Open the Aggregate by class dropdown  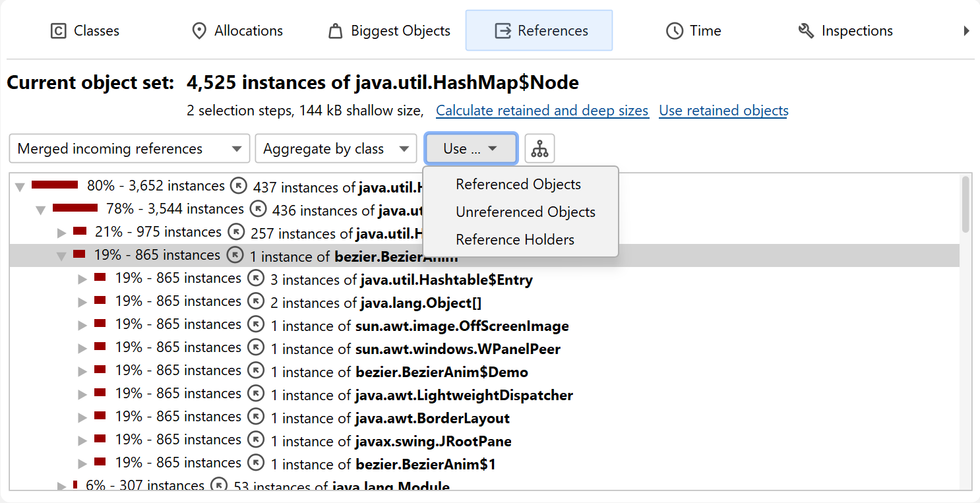point(336,149)
